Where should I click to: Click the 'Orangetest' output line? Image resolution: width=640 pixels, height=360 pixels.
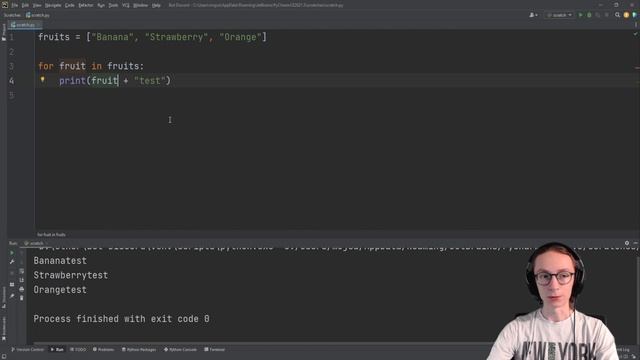pos(60,290)
